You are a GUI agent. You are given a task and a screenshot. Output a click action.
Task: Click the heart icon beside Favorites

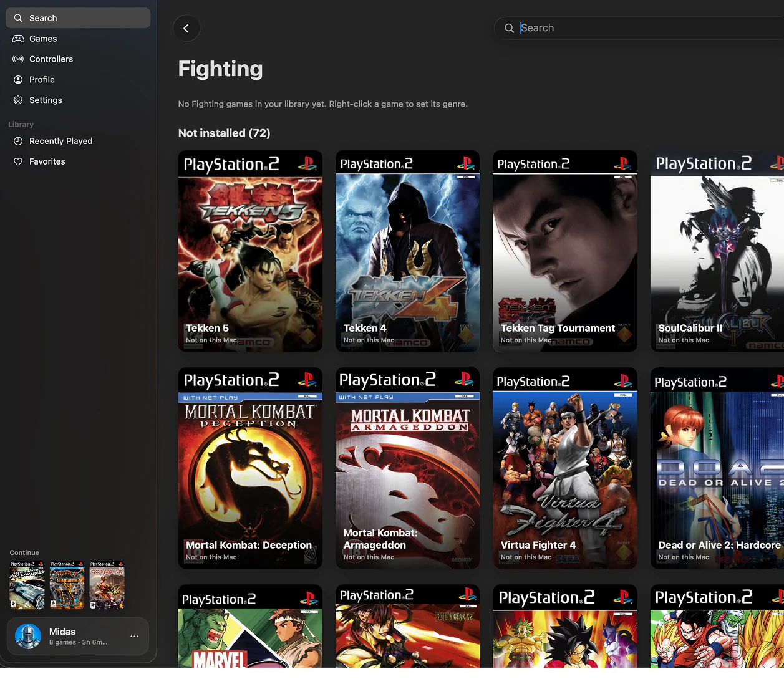18,161
